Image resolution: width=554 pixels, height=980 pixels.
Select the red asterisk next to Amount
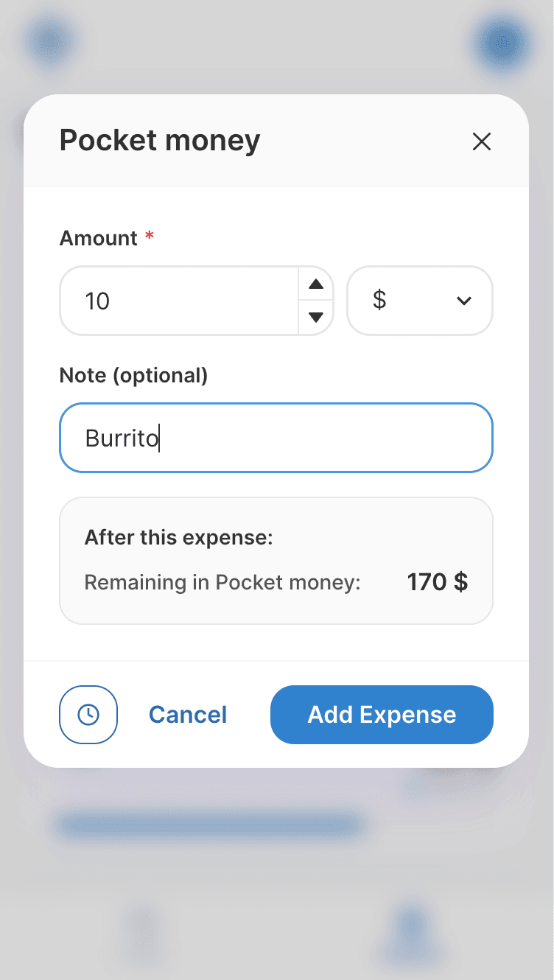[x=148, y=236]
